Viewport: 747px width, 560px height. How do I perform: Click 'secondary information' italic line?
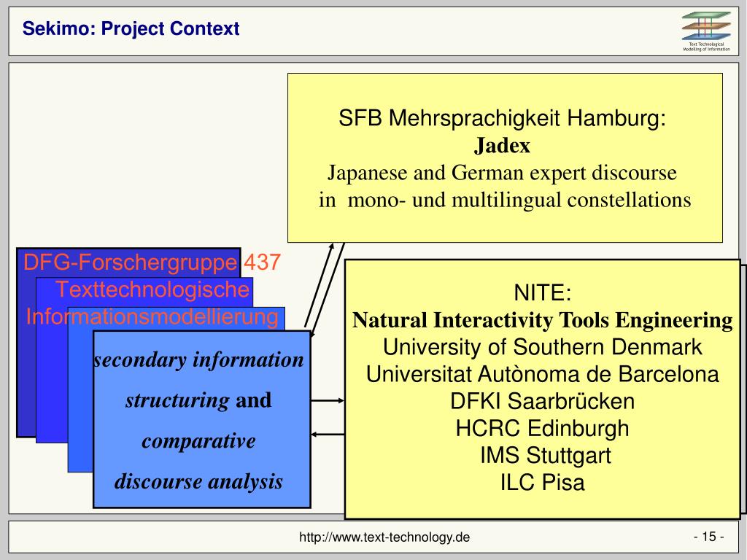pos(198,359)
